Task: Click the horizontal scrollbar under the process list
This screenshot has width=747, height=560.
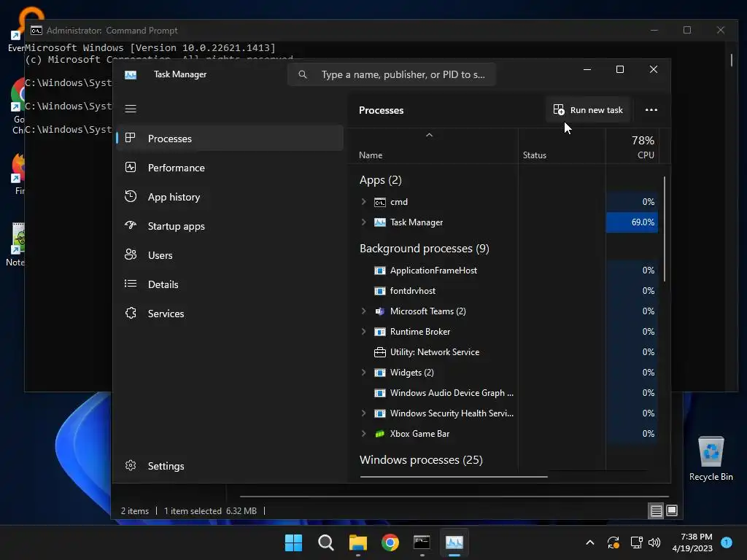Action: (454, 476)
